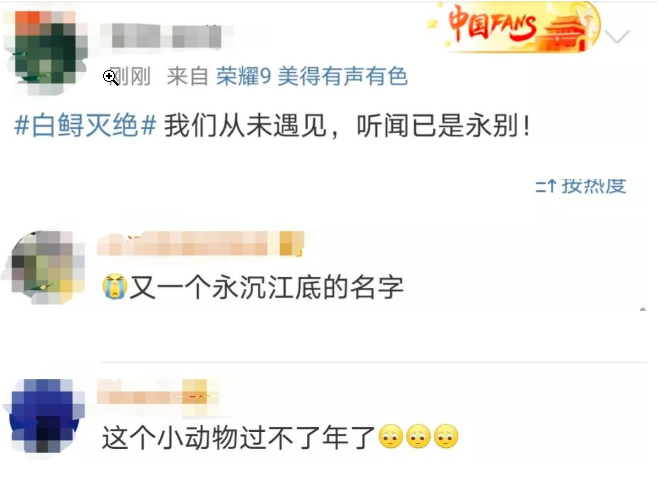The image size is (657, 492).
Task: Click the 刚刚 post timestamp
Action: click(130, 77)
